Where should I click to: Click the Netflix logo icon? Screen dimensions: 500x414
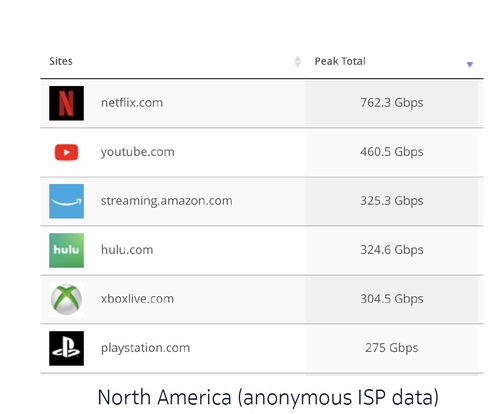click(66, 103)
